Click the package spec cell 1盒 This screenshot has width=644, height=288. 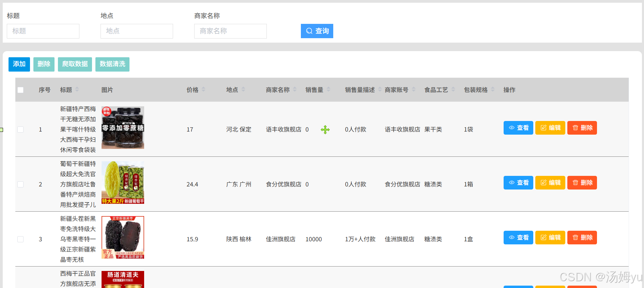(469, 239)
